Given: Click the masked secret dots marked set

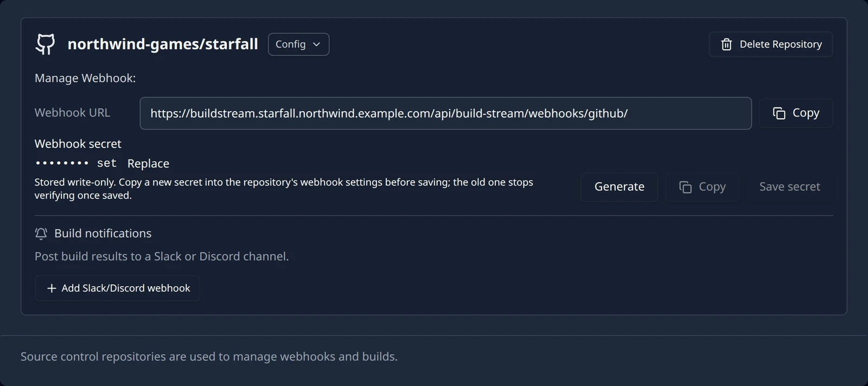Looking at the screenshot, I should tap(76, 163).
